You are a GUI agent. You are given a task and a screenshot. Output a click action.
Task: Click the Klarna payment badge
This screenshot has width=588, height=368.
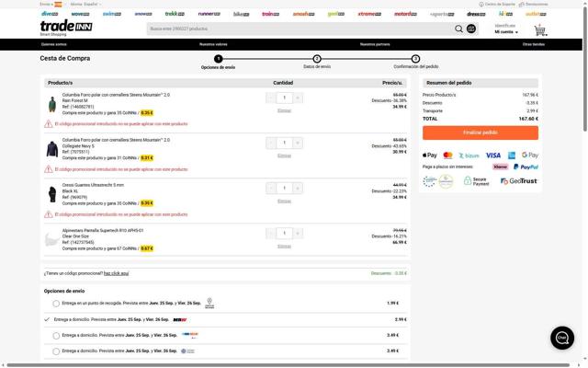(500, 167)
